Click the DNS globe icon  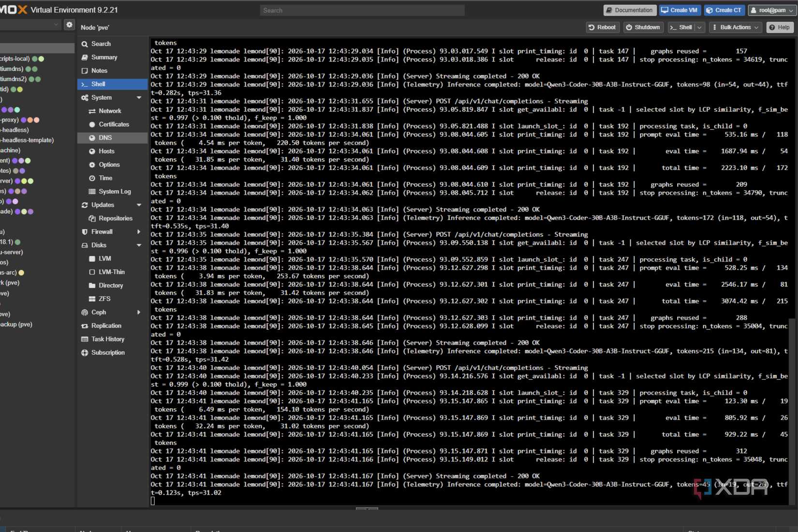[x=92, y=138]
